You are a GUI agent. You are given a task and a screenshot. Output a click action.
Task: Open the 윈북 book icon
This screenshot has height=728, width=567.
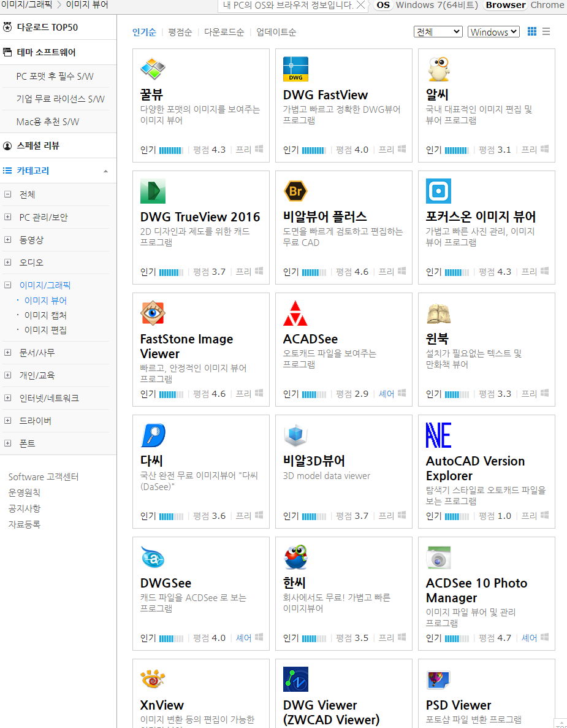438,313
